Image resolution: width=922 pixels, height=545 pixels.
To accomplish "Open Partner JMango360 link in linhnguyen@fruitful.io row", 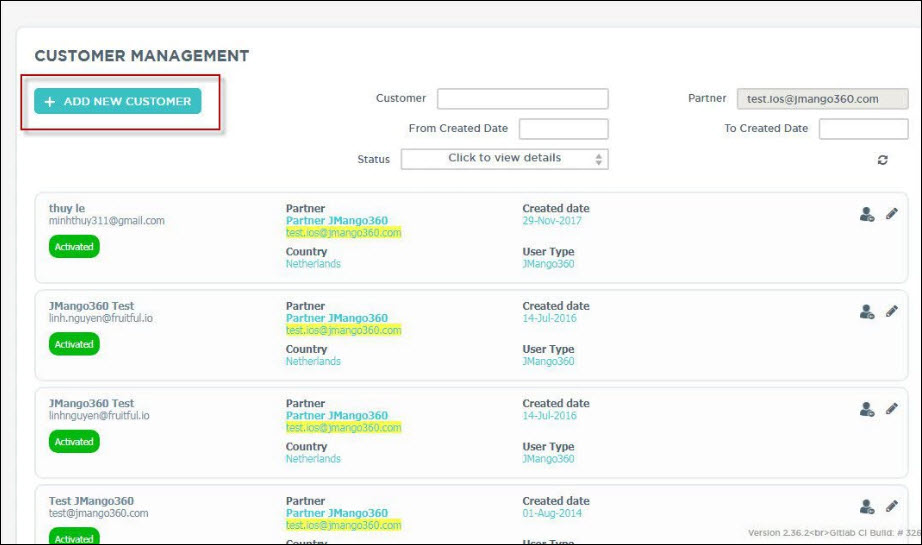I will pyautogui.click(x=337, y=416).
